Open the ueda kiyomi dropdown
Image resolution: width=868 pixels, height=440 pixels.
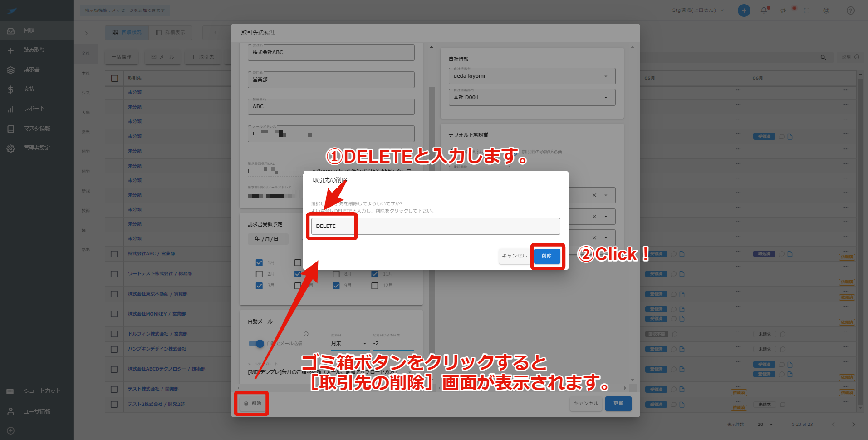tap(532, 76)
